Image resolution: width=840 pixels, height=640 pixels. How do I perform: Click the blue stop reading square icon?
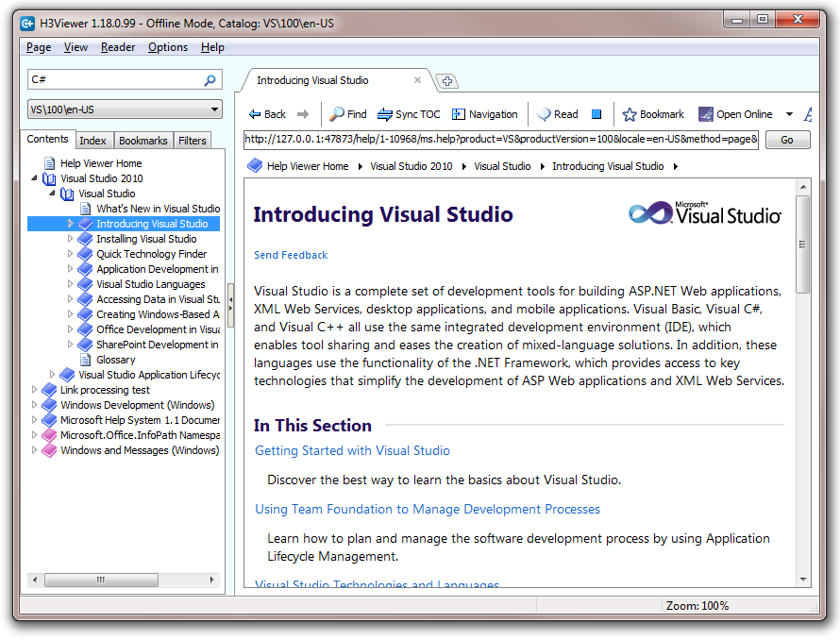click(x=596, y=113)
